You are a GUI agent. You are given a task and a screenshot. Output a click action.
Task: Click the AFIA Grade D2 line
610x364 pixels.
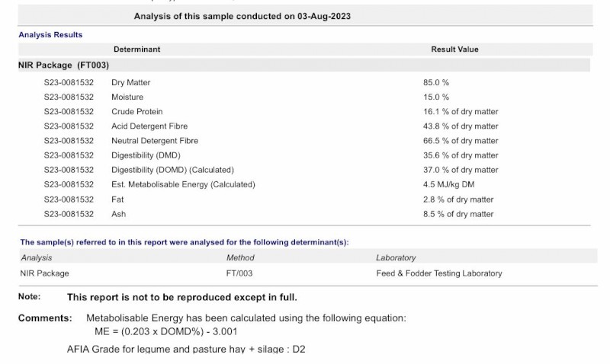click(x=186, y=350)
